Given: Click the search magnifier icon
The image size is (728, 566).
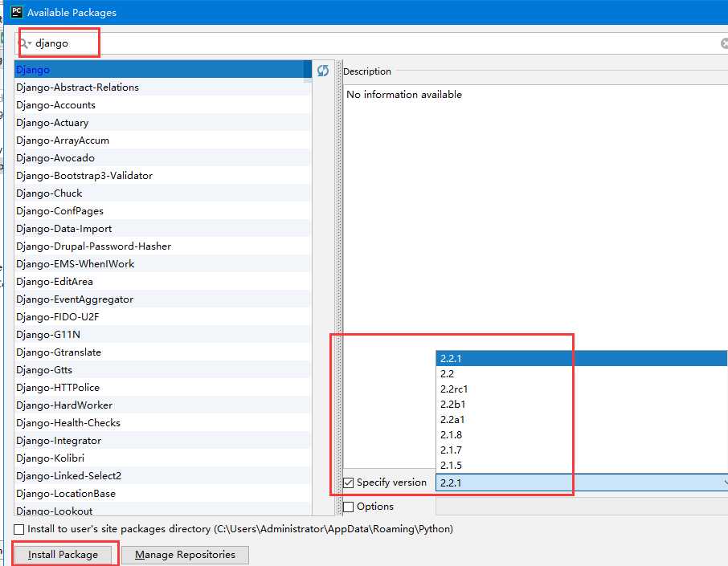Looking at the screenshot, I should tap(23, 43).
